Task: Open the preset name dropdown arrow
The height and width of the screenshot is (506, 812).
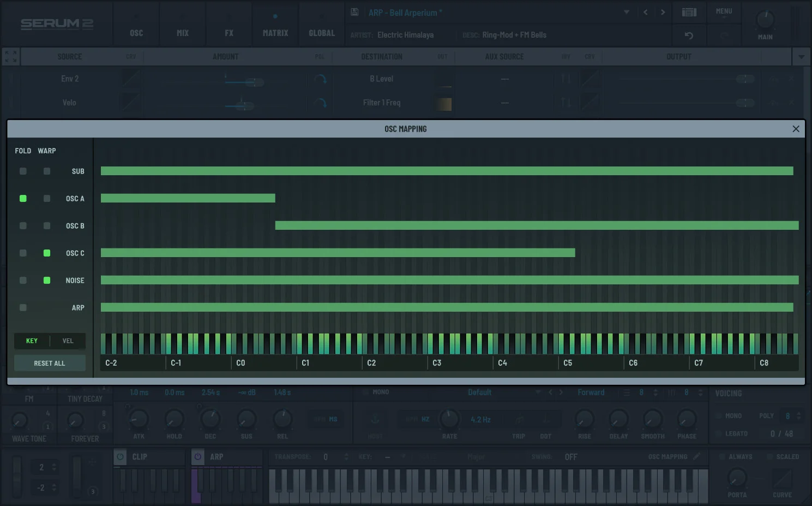Action: [x=627, y=12]
